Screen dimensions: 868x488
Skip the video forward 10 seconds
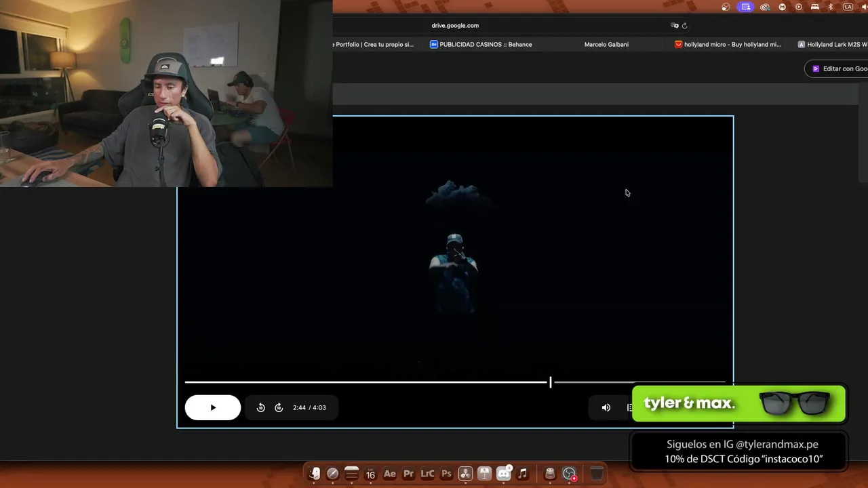point(278,407)
